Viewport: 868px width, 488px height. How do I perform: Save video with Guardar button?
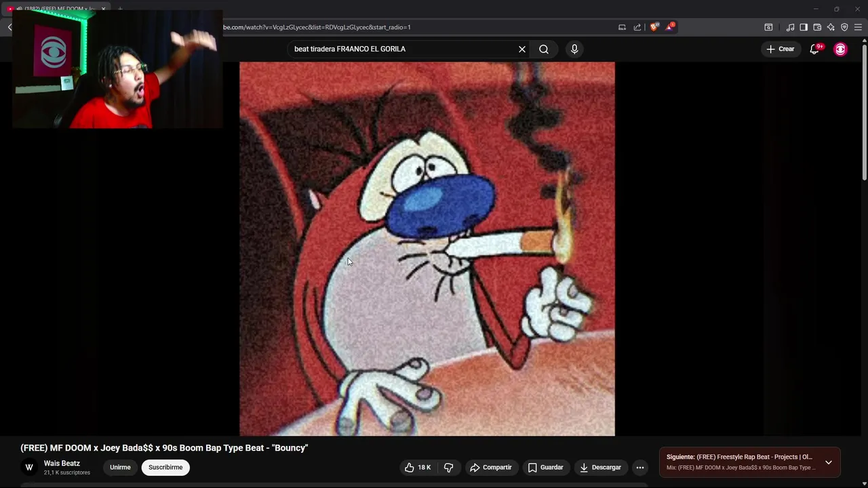[546, 467]
